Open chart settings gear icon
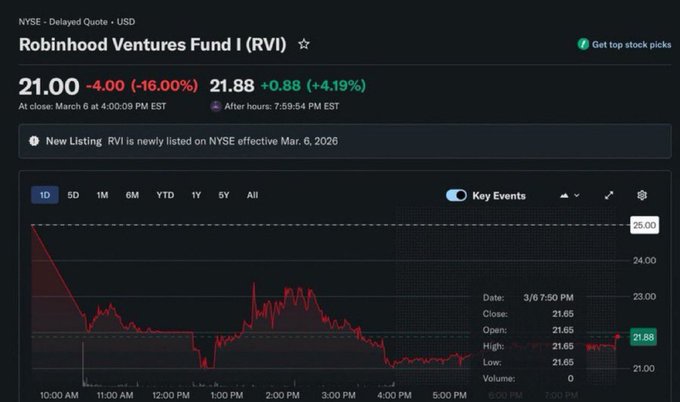This screenshot has width=680, height=402. [642, 195]
